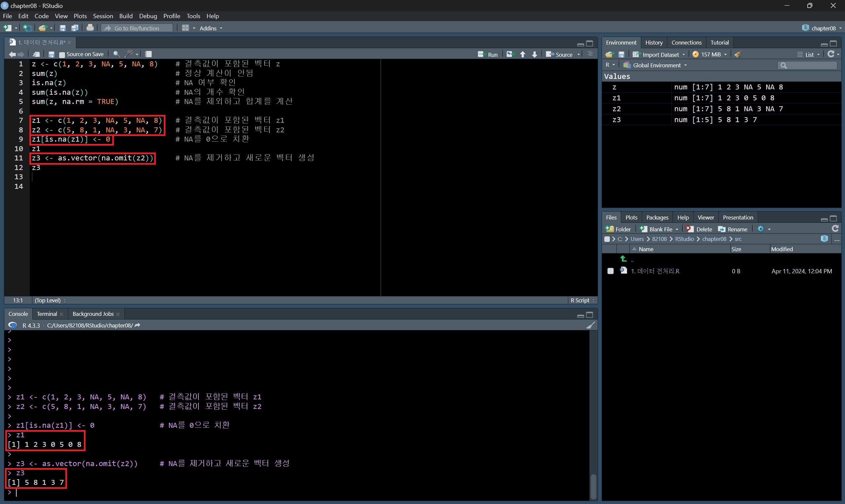Click the editor's find magnifier icon
The width and height of the screenshot is (845, 504).
pos(116,54)
